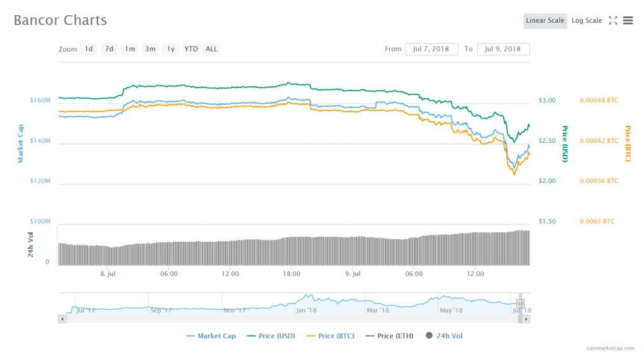Set zoom range to YTD

click(191, 49)
